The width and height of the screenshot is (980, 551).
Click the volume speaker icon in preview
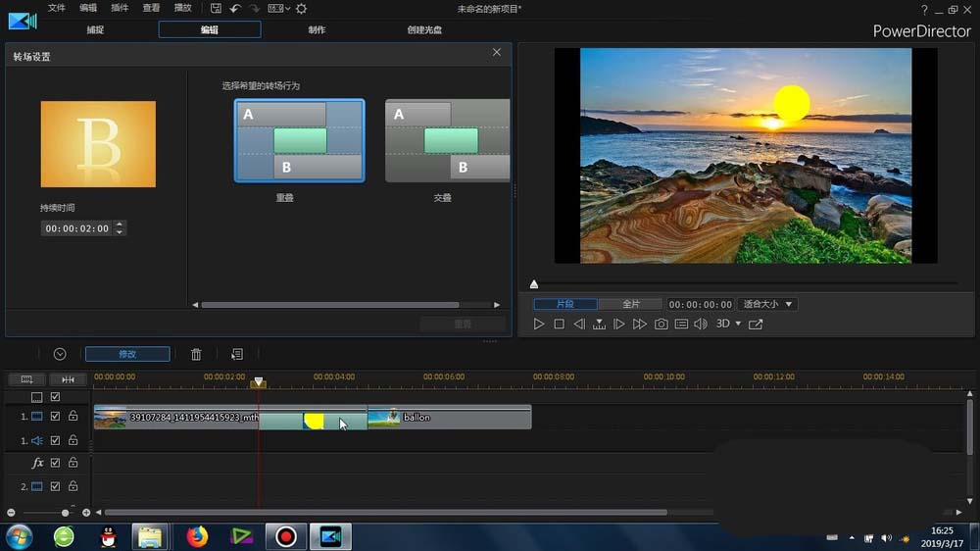(x=701, y=324)
